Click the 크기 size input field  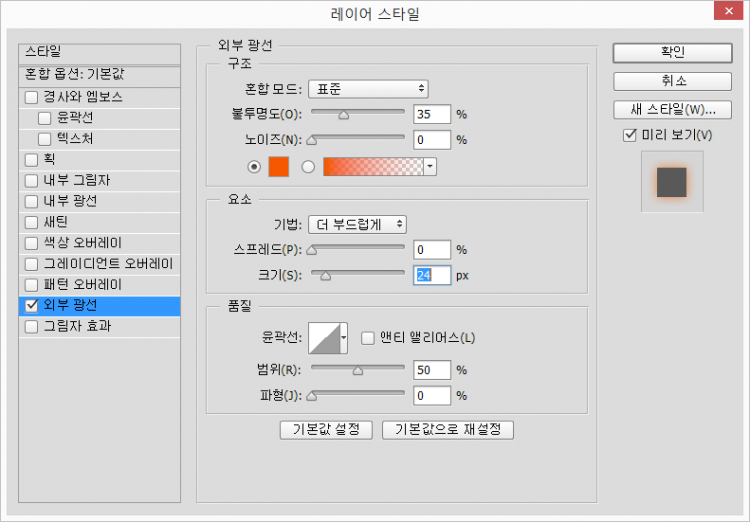click(432, 275)
